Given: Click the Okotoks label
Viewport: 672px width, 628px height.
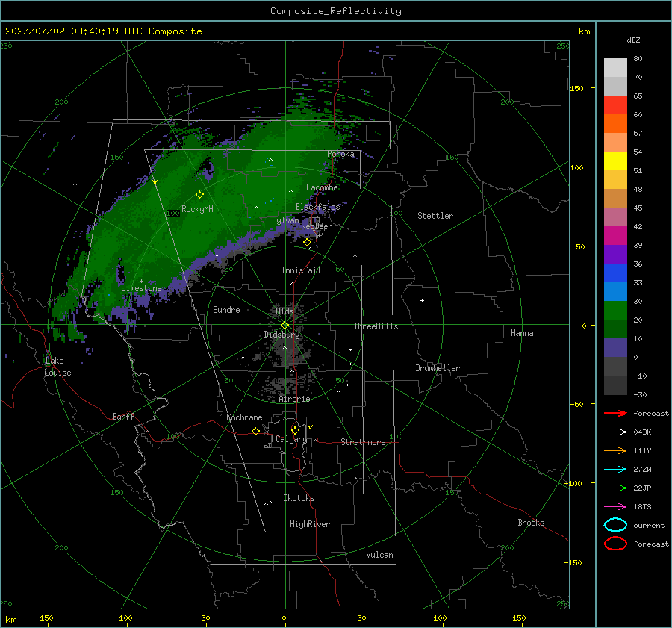Looking at the screenshot, I should click(299, 498).
